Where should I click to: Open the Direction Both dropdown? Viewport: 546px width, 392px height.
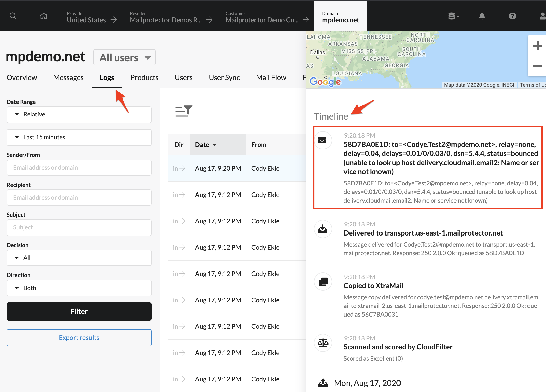point(79,288)
